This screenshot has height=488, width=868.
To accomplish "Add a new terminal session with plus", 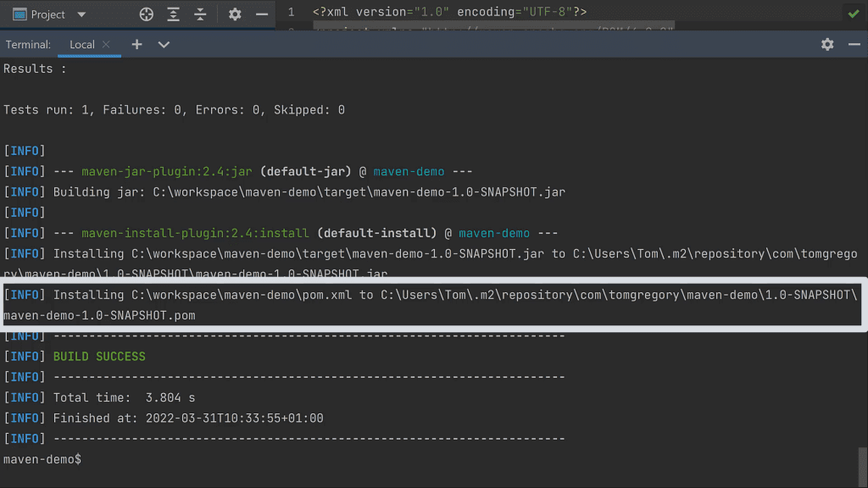I will tap(137, 44).
